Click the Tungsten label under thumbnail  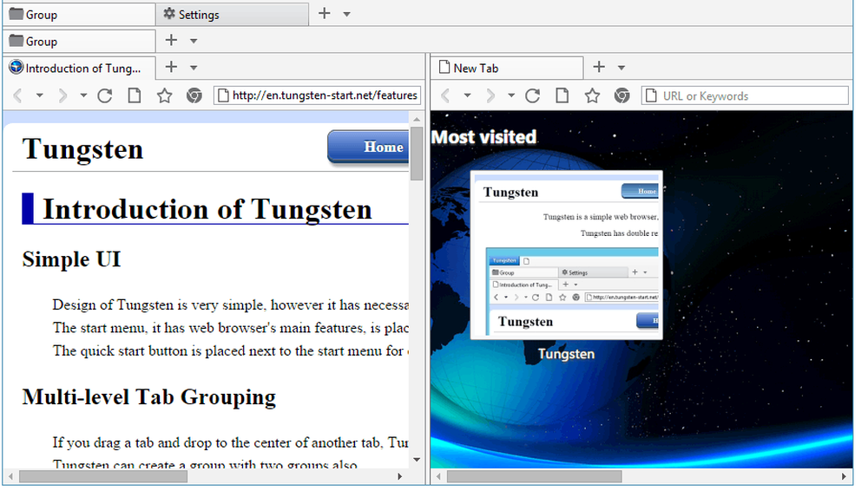566,354
